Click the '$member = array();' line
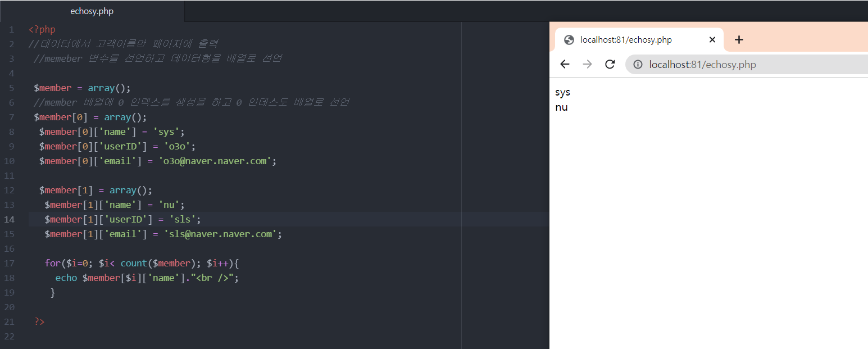Viewport: 868px width, 349px height. pos(83,88)
